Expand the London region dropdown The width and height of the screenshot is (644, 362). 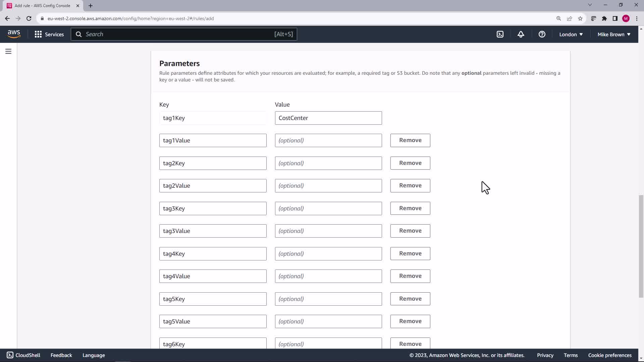(x=571, y=34)
